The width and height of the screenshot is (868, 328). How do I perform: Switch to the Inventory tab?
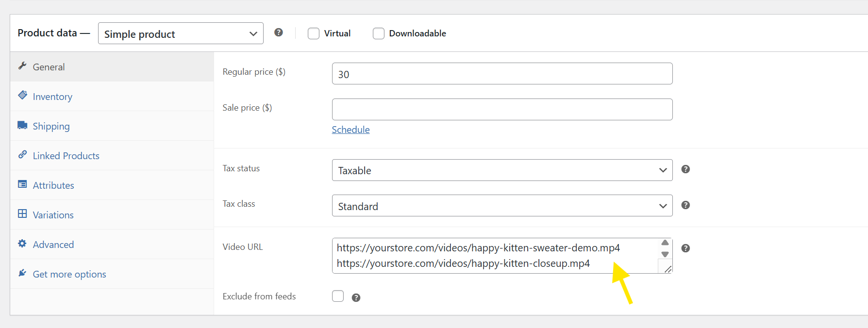point(52,97)
